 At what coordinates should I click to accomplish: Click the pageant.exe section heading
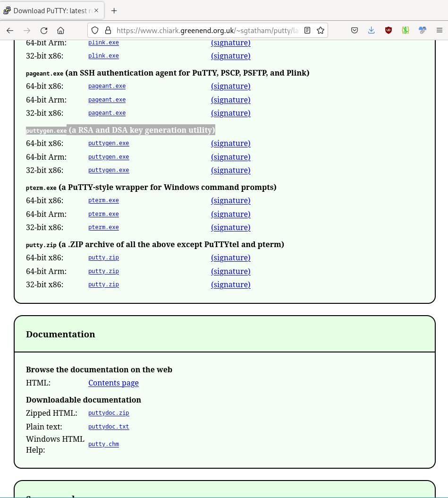[x=168, y=73]
